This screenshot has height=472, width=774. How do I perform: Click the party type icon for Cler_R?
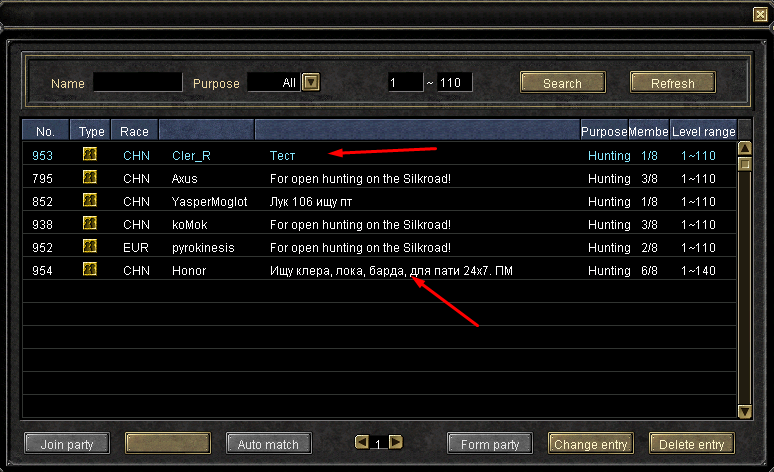coord(89,155)
